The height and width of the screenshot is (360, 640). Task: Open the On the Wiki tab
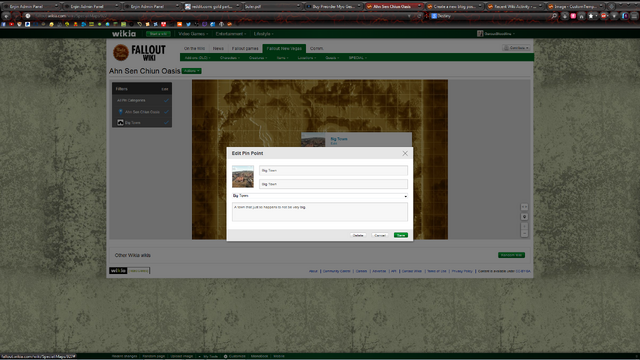[x=194, y=49]
